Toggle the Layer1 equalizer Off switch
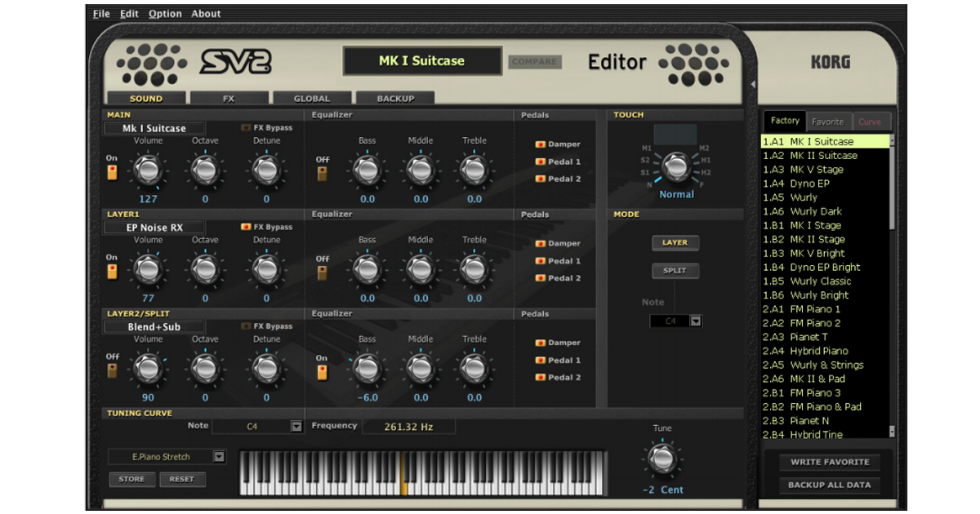Viewport: 980px width, 514px height. (322, 274)
